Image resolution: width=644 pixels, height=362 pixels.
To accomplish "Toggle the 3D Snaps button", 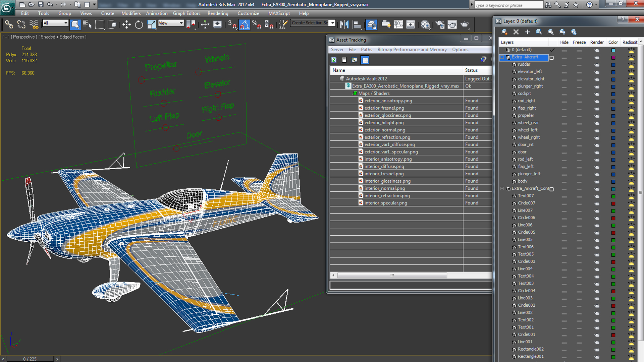I will point(232,24).
